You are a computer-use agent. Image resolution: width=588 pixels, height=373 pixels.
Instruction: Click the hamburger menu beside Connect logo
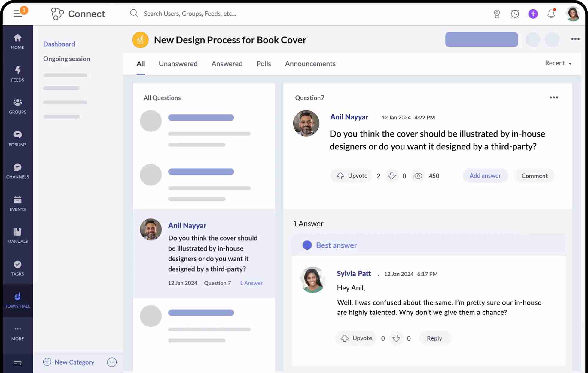(18, 13)
